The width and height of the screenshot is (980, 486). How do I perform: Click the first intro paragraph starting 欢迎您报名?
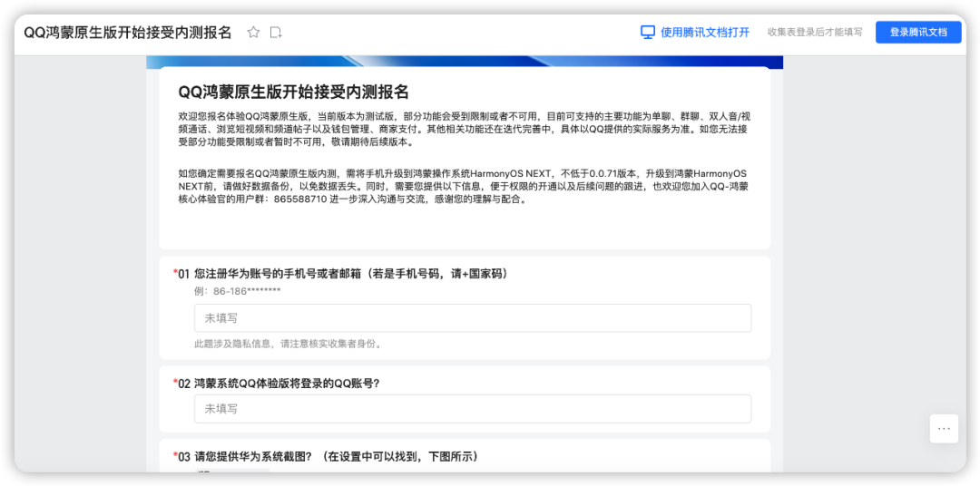click(463, 130)
